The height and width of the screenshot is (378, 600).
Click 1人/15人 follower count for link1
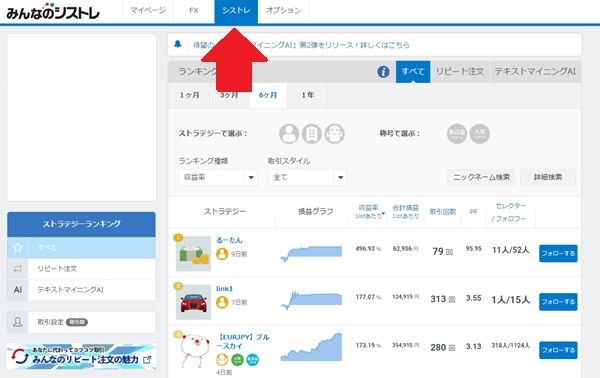click(510, 300)
